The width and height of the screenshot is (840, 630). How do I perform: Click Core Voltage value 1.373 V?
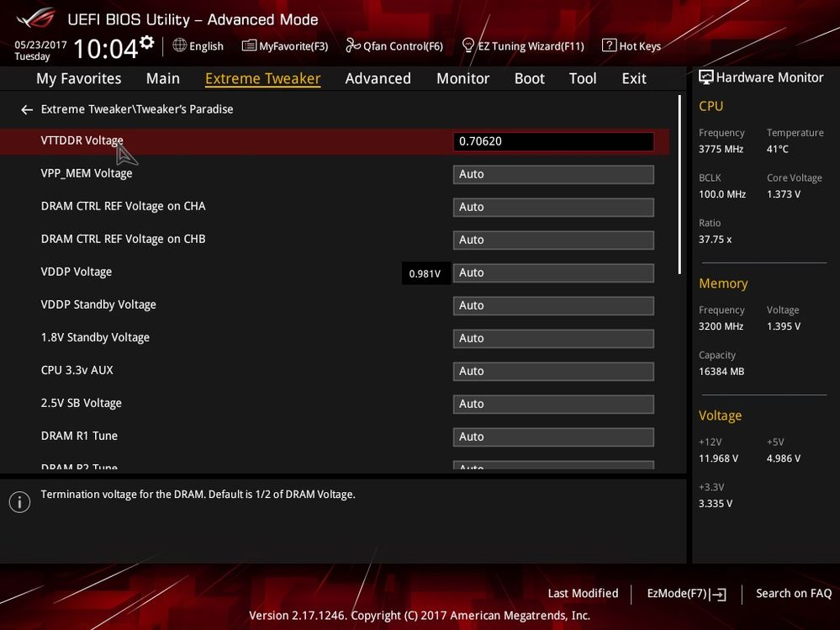click(783, 194)
